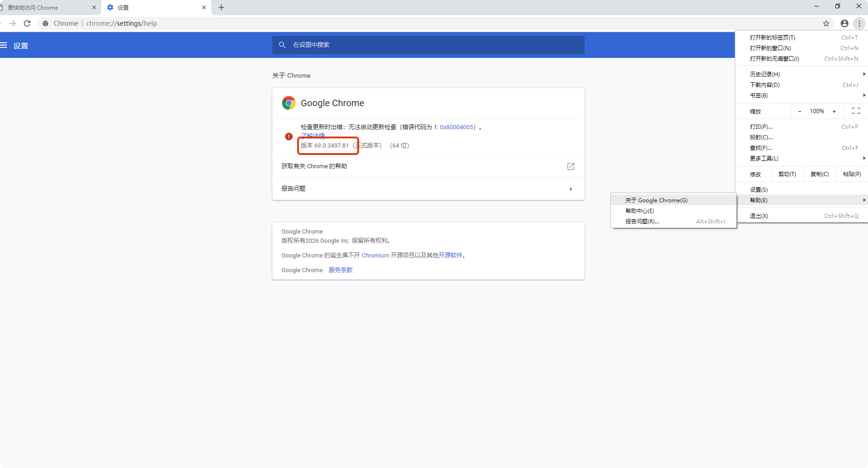Open a new tab with plus icon
The width and height of the screenshot is (868, 468).
[221, 7]
